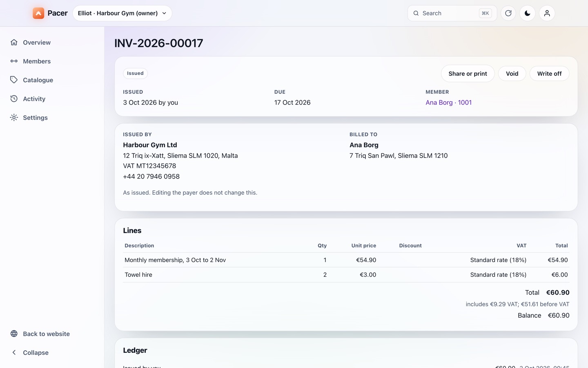
Task: Click the includes €9.29 VAT note
Action: coord(517,304)
